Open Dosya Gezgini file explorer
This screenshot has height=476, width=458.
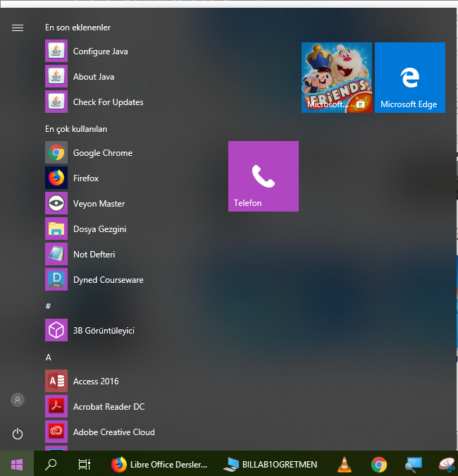[x=99, y=229]
